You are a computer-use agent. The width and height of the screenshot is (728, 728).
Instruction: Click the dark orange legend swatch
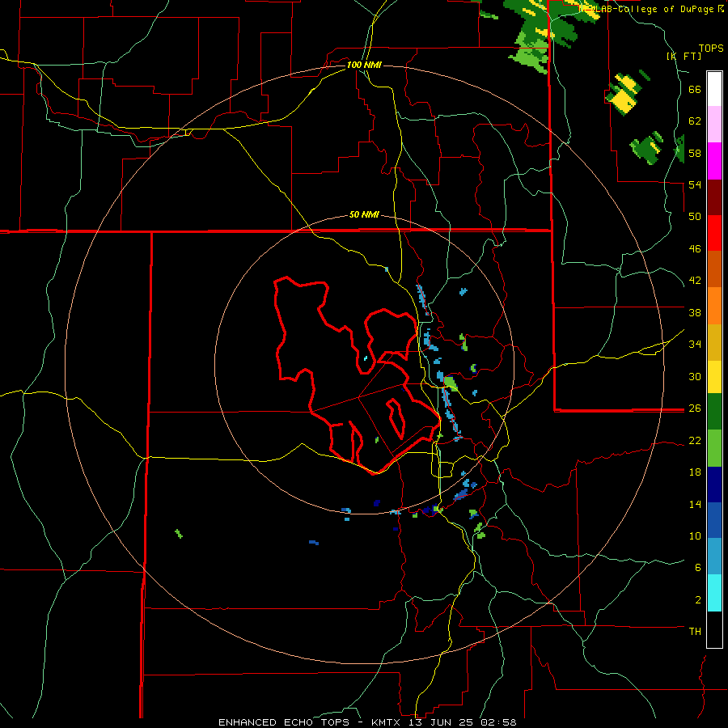(714, 269)
